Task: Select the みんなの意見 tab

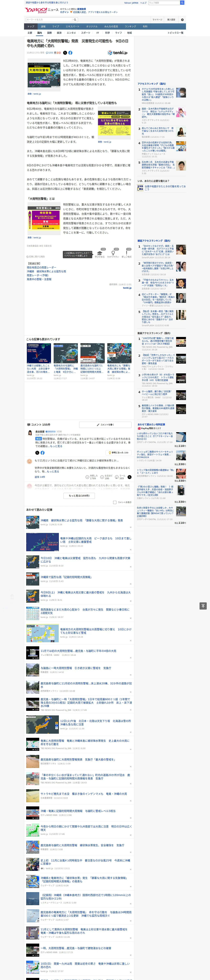Action: point(111,27)
